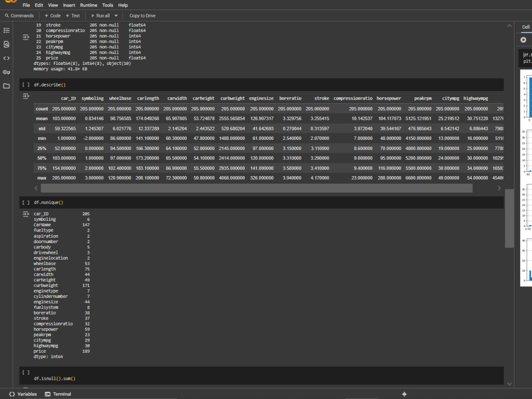Open the View menu

[x=53, y=5]
